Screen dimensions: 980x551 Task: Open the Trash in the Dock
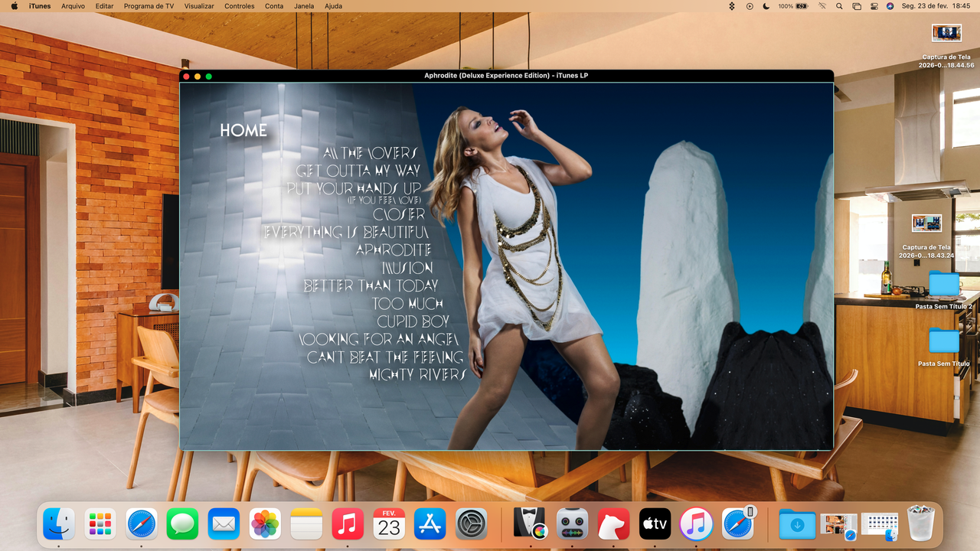tap(921, 524)
